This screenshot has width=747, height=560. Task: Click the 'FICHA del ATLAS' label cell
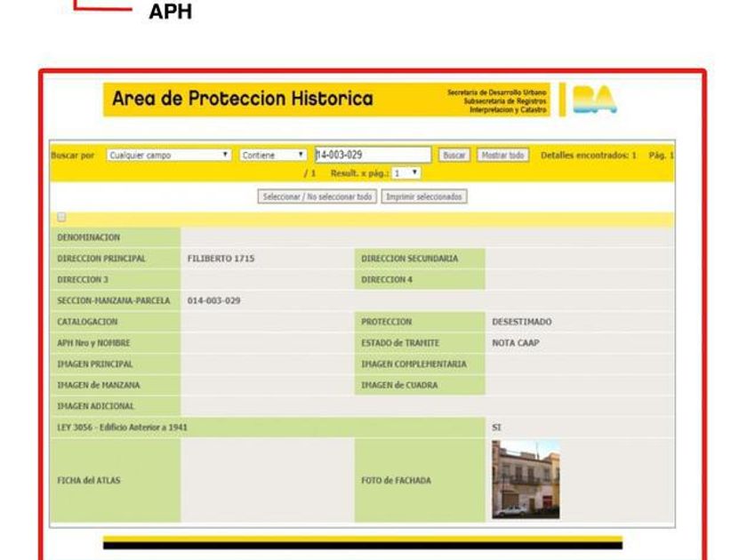[x=89, y=480]
